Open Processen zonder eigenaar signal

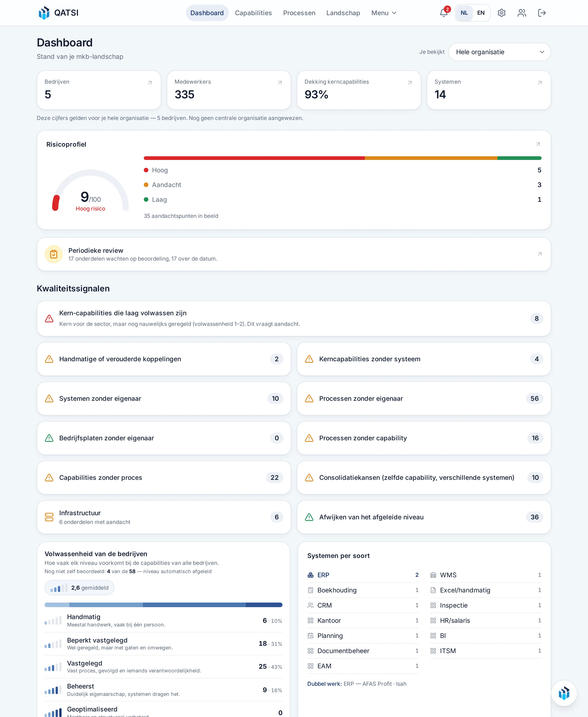[x=424, y=398]
